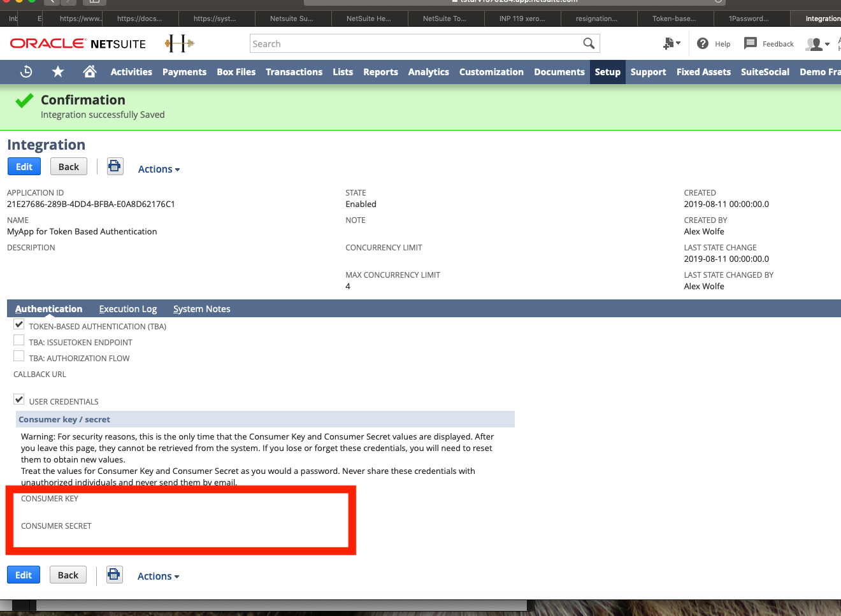
Task: Click the Max Concurrency Limit value 4
Action: click(x=348, y=287)
